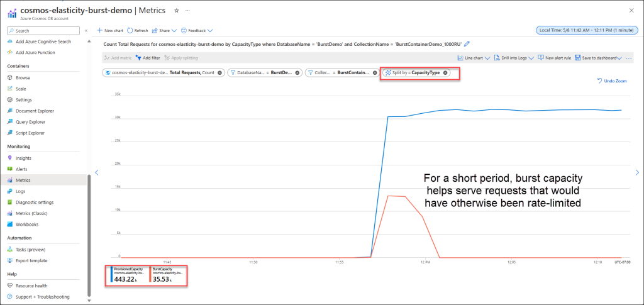Screen dimensions: 644x305
Task: Close the Metrics blade with X
Action: tap(631, 10)
